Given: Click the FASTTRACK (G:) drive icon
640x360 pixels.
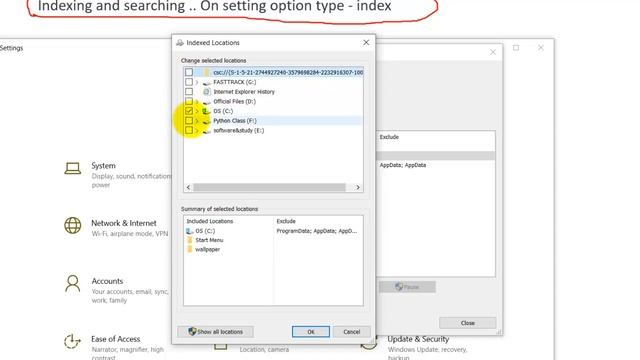Looking at the screenshot, I should (207, 82).
